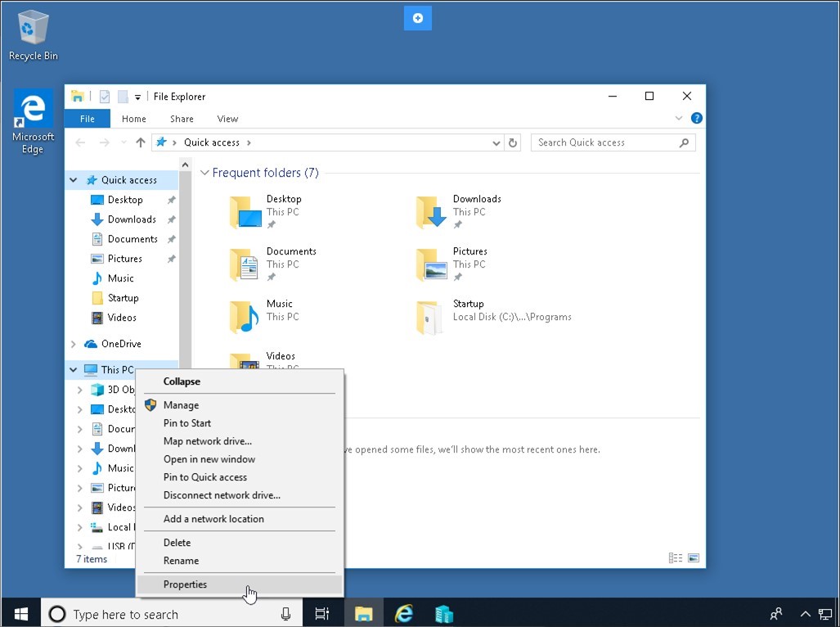Switch to Large icons view in status bar
Image resolution: width=840 pixels, height=627 pixels.
click(x=694, y=558)
